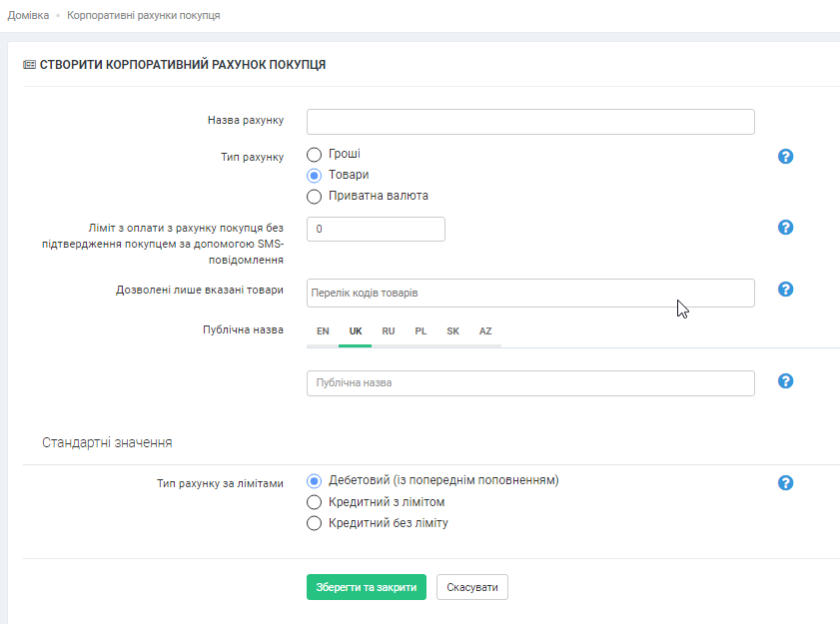Click help icon beside SMS limit field

coord(785,228)
